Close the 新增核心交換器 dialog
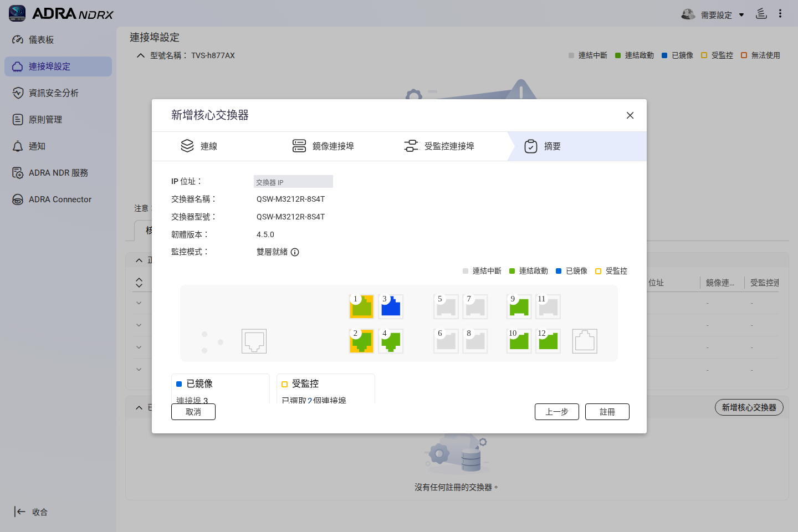Viewport: 798px width, 532px height. click(x=630, y=115)
